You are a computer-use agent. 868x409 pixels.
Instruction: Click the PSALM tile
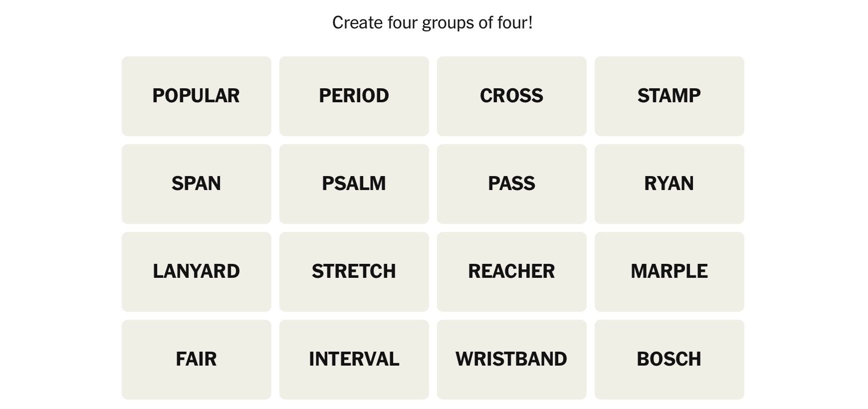[354, 184]
